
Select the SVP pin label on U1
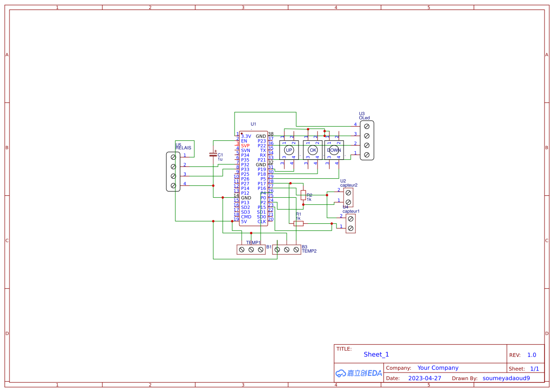(x=245, y=146)
